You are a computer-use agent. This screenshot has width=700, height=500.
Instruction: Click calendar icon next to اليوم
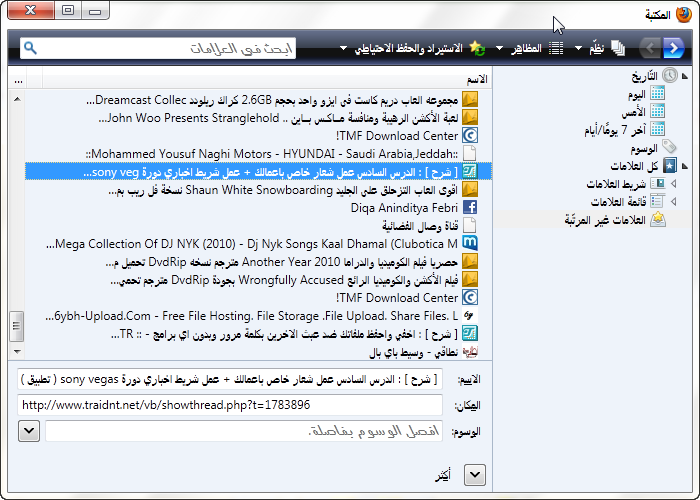coord(657,93)
